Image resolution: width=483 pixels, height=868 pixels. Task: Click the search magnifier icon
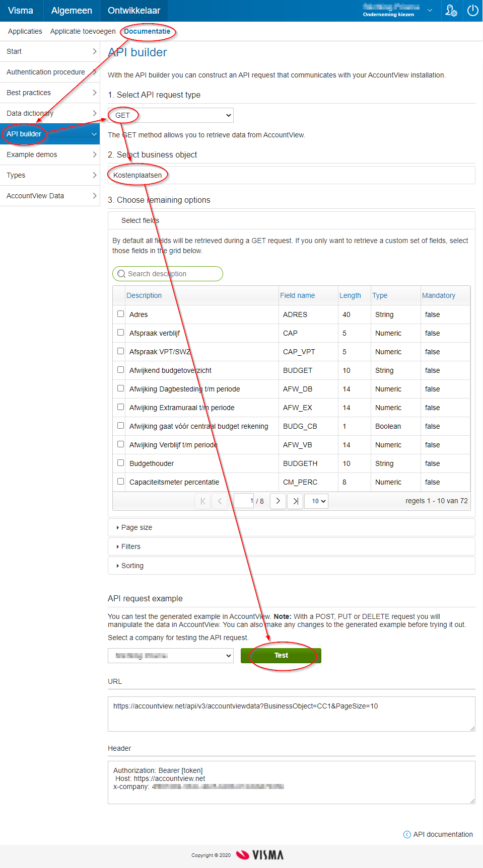coord(121,274)
